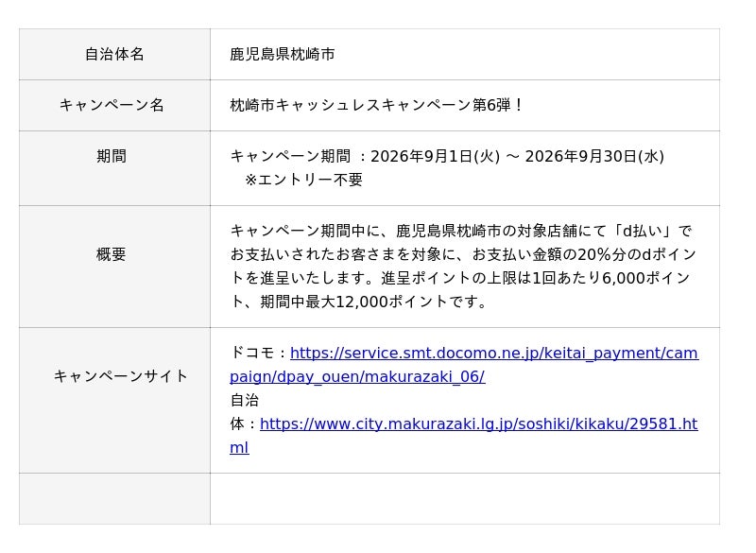Click the キャンペーンサイト header cell
756x553 pixels.
(114, 400)
